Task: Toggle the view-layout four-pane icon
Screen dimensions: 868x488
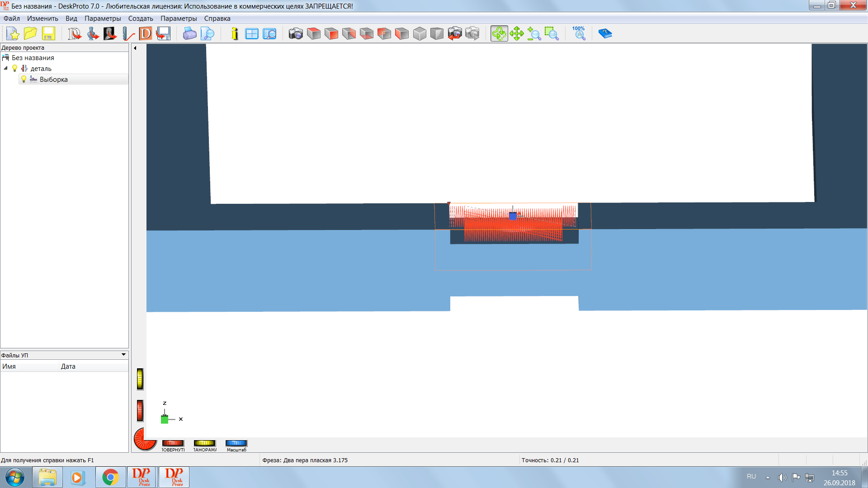Action: [251, 33]
